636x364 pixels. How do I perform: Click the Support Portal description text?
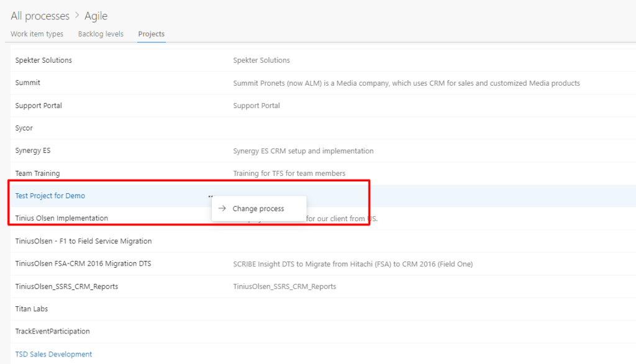click(257, 106)
